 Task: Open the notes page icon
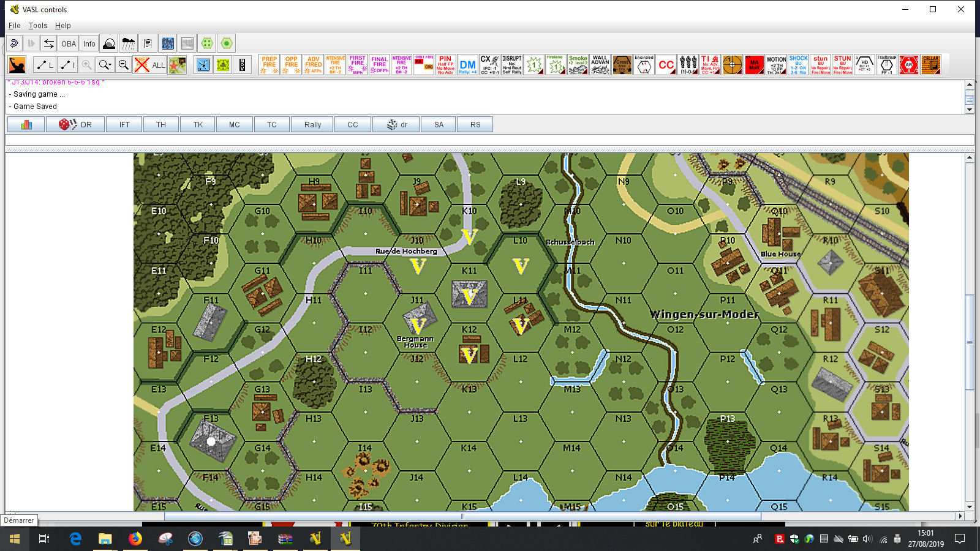tap(148, 43)
